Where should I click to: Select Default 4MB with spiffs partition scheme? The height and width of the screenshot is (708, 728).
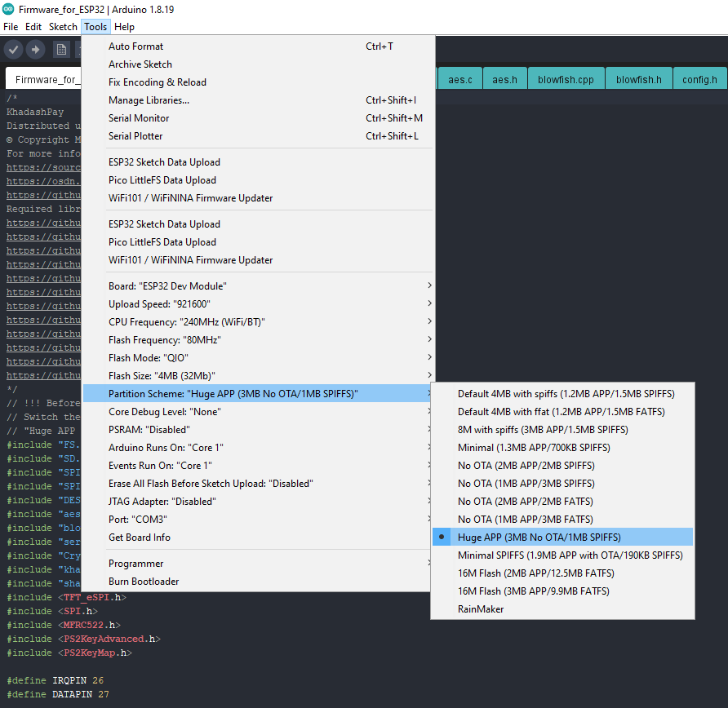point(562,393)
